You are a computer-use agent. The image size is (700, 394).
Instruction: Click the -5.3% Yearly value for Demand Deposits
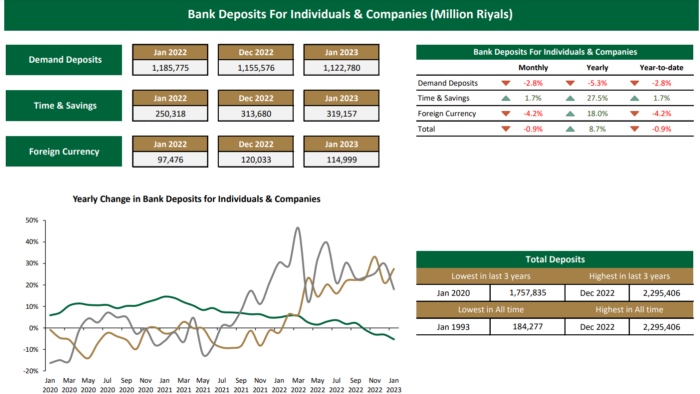coord(597,83)
